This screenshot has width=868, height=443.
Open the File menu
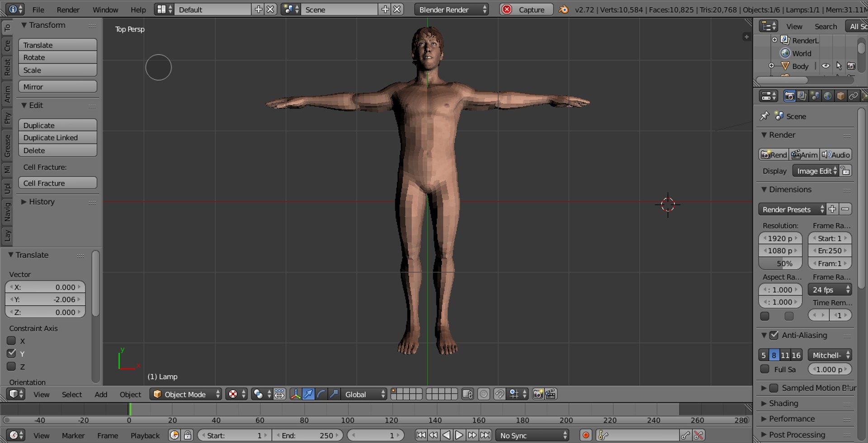pyautogui.click(x=38, y=9)
